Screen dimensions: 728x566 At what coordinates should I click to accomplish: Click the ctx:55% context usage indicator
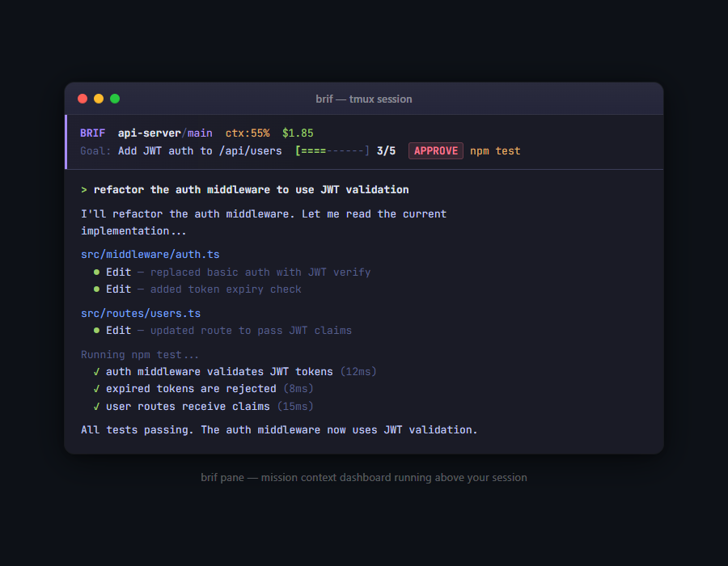[247, 133]
